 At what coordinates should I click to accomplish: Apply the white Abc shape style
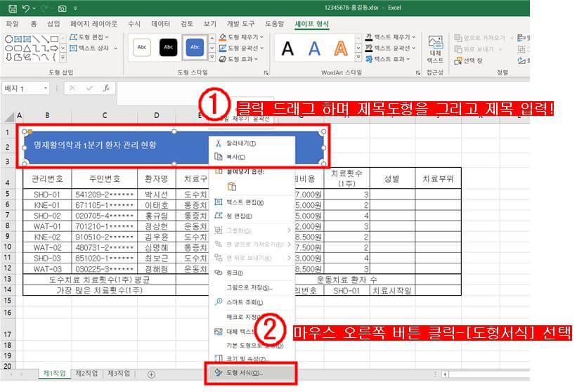pos(142,47)
